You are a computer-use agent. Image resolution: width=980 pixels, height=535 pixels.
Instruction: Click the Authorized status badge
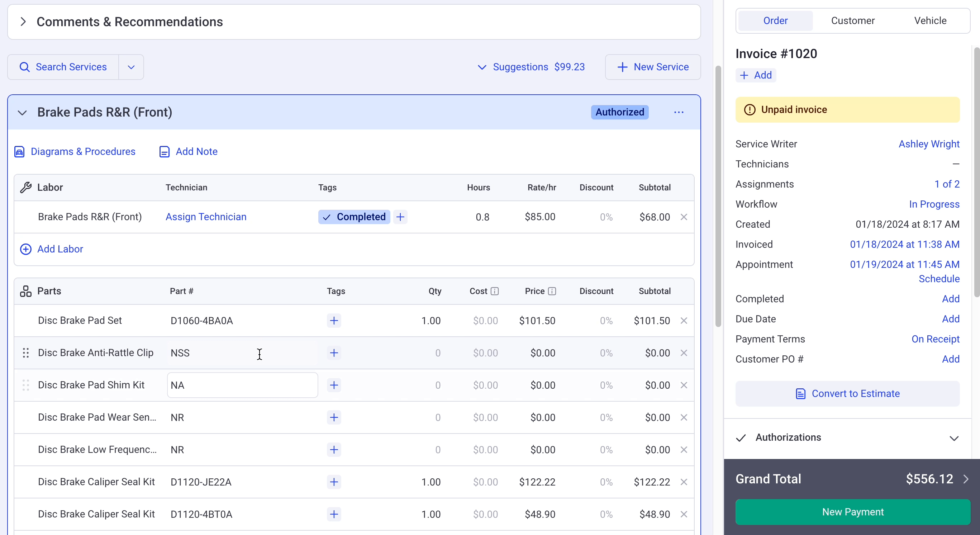pyautogui.click(x=619, y=112)
